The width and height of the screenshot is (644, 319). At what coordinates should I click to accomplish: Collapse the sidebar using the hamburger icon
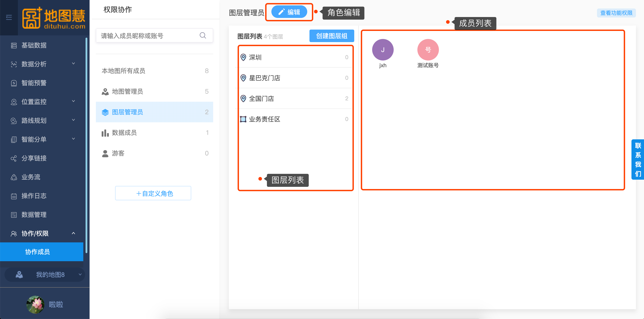tap(9, 17)
